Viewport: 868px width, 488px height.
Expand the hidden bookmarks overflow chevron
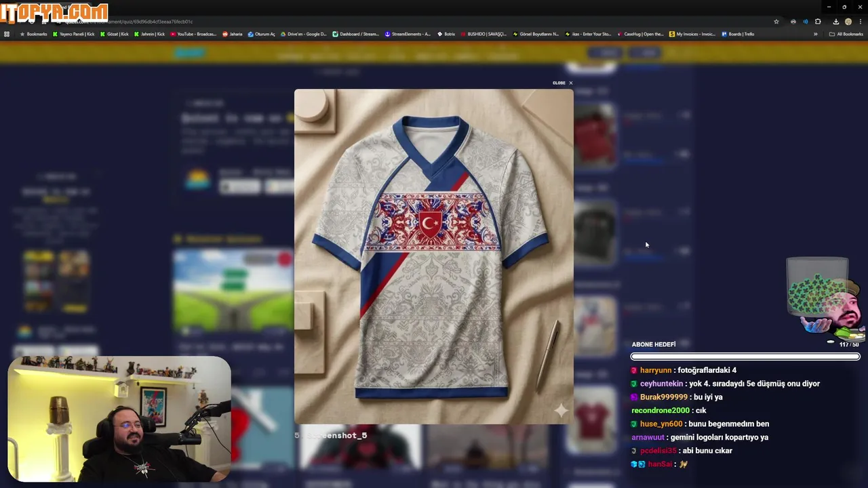pyautogui.click(x=816, y=34)
